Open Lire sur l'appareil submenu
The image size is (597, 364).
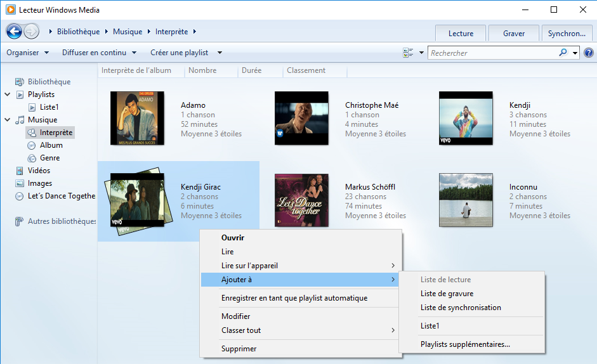(x=301, y=266)
